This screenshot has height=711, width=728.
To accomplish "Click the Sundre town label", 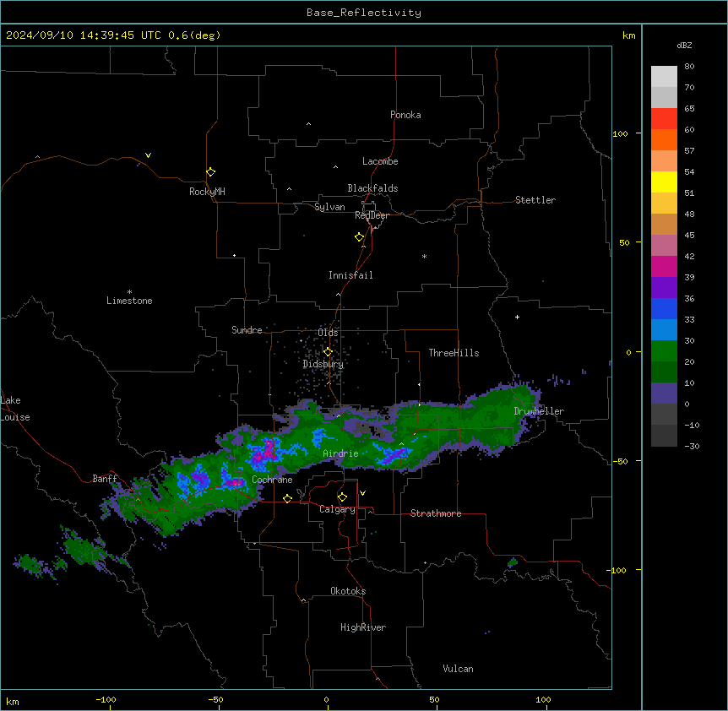I will point(247,330).
